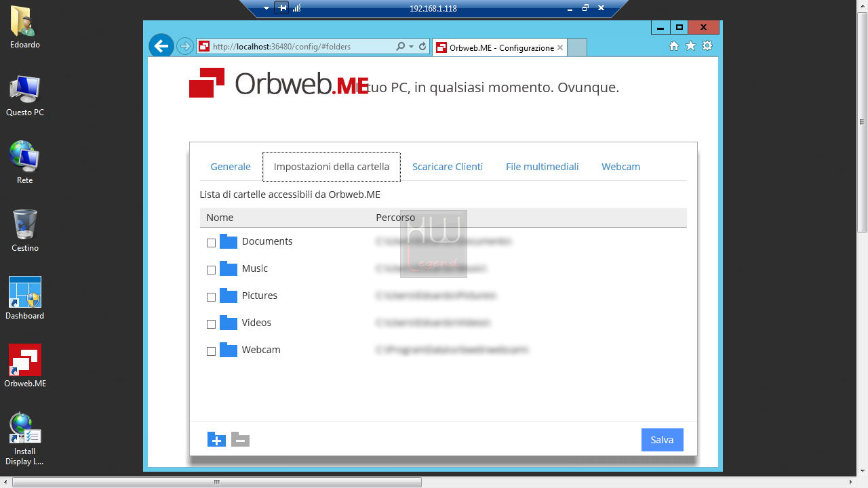Select the Install Display L... desktop icon
The height and width of the screenshot is (488, 868).
[25, 439]
